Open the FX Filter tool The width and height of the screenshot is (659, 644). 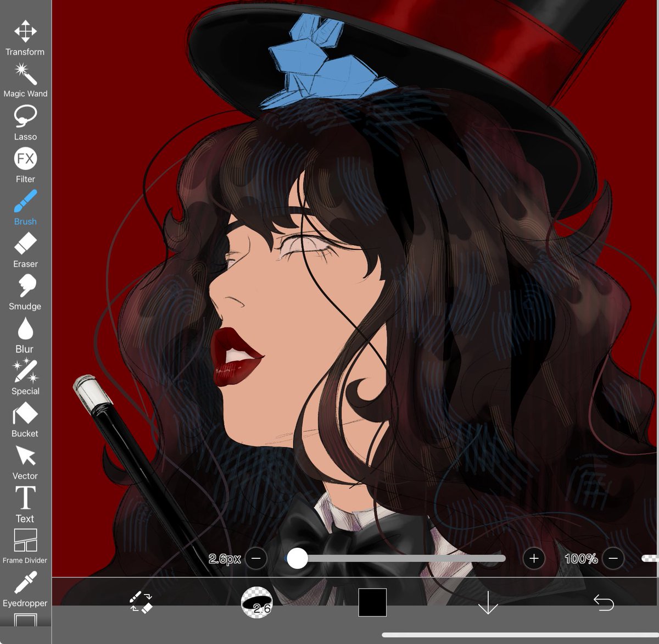25,165
